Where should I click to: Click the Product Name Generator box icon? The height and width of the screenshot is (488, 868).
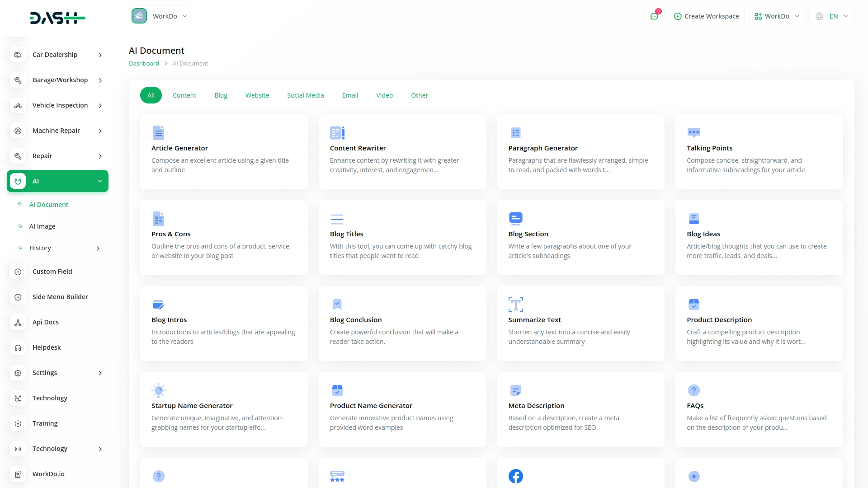(337, 390)
